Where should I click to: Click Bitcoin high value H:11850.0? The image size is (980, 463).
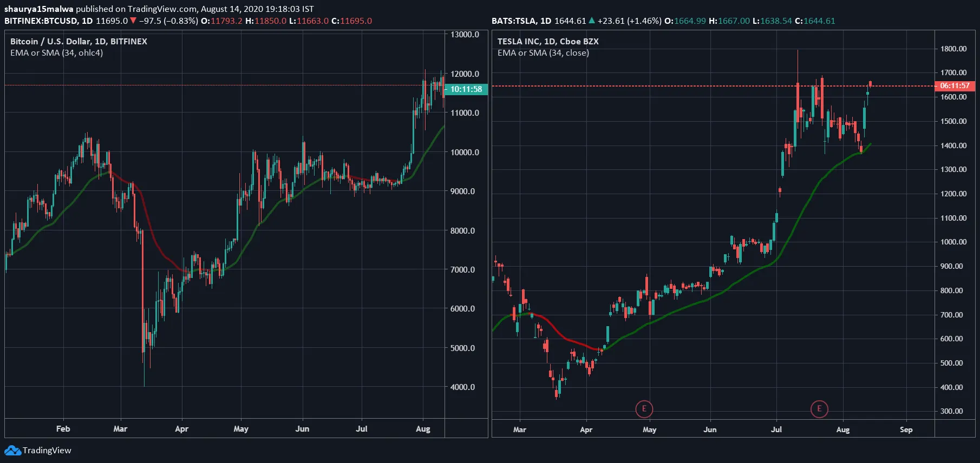(x=266, y=21)
